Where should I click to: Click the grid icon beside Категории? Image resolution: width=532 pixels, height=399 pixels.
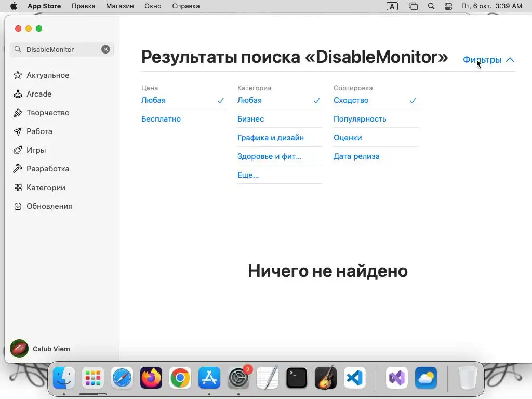pos(18,188)
